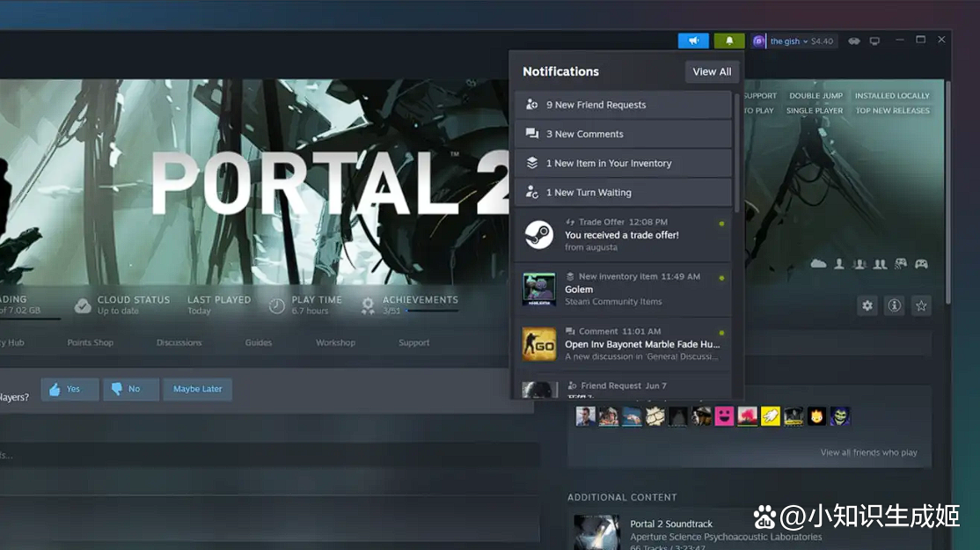Open the blue megaphone announcements button

point(693,40)
